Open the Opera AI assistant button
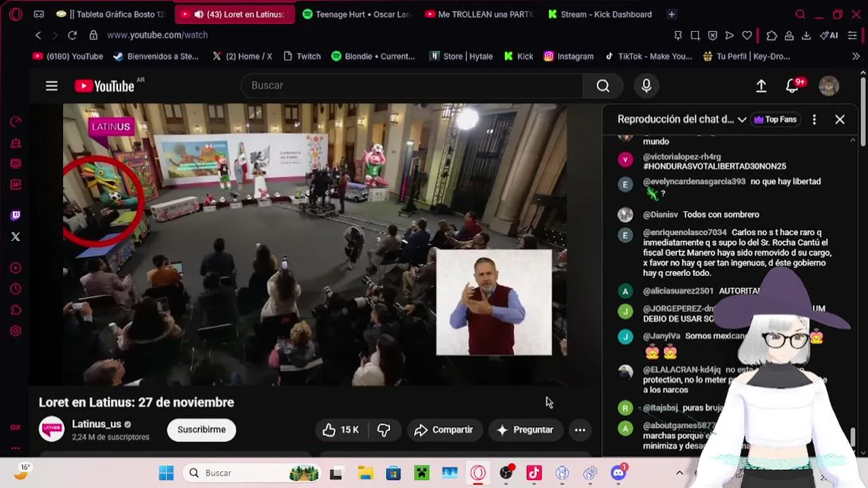This screenshot has width=868, height=488. tap(829, 35)
